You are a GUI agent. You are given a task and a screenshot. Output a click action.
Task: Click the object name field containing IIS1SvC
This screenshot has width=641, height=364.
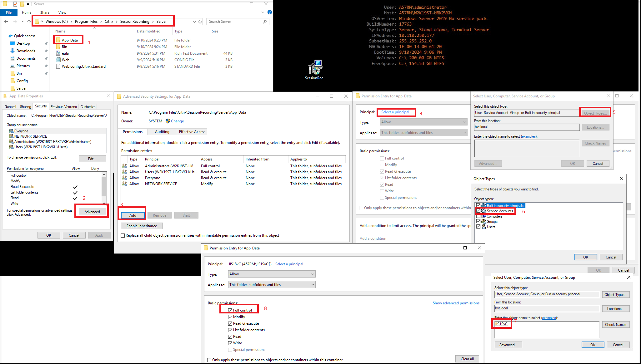coord(502,324)
